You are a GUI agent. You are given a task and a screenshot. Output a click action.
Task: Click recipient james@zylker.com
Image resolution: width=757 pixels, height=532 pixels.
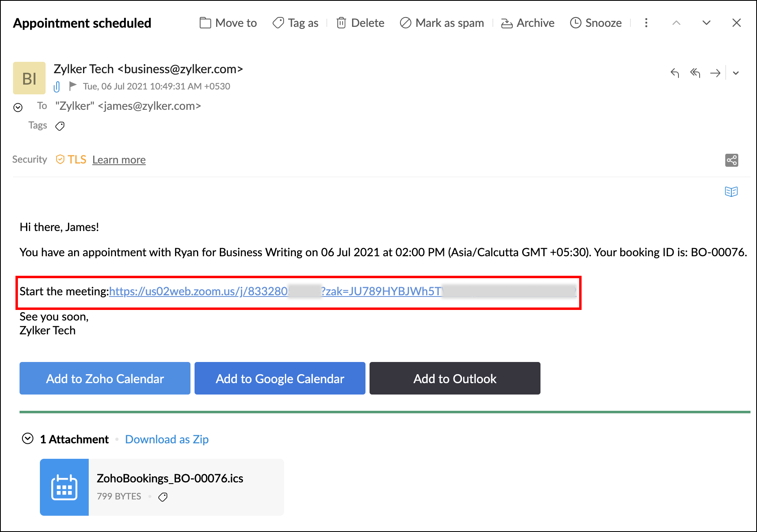click(x=149, y=106)
